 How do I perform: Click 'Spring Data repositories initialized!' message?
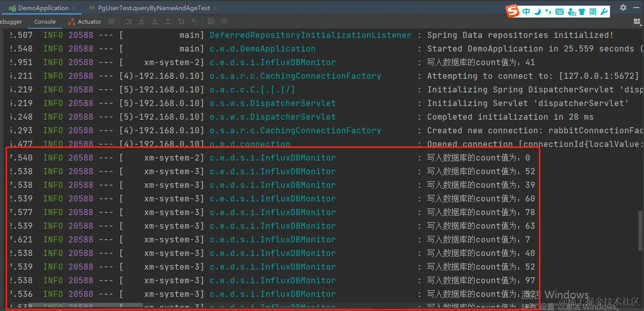520,35
